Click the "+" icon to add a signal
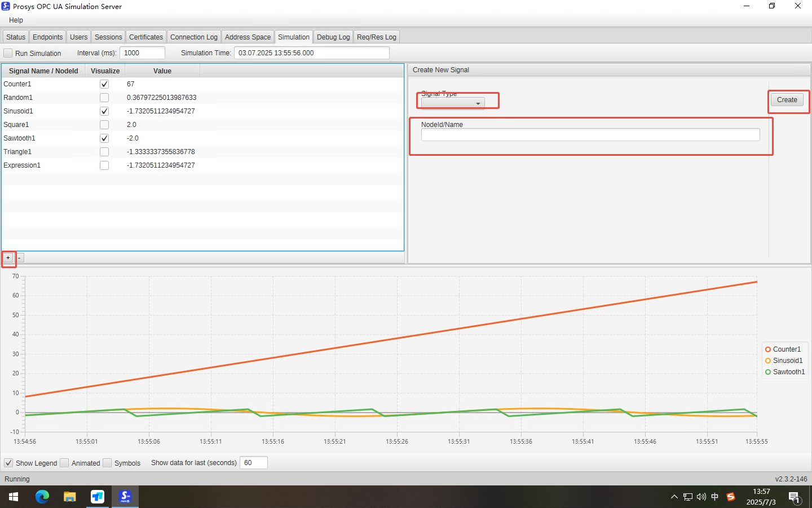 click(8, 258)
